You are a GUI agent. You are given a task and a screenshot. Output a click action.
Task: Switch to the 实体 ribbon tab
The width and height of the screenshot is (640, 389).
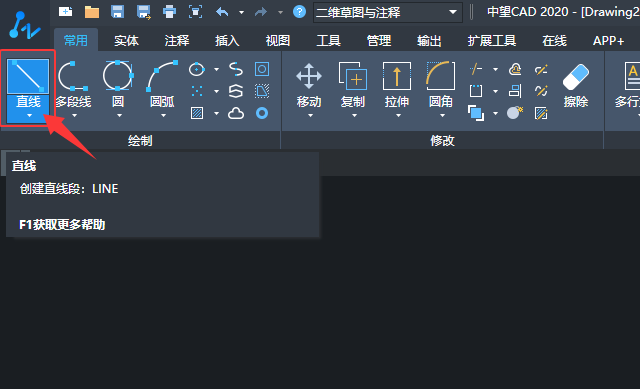127,40
